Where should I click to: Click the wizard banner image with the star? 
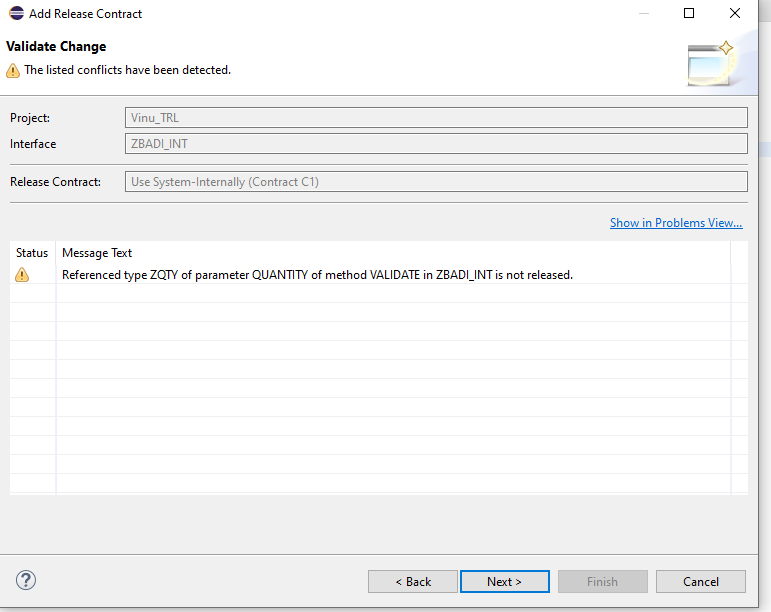click(x=712, y=64)
